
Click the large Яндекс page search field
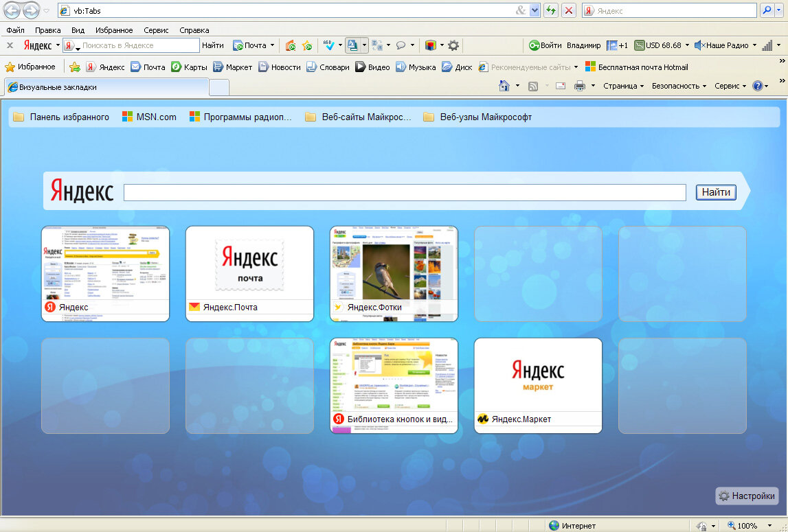[x=405, y=192]
